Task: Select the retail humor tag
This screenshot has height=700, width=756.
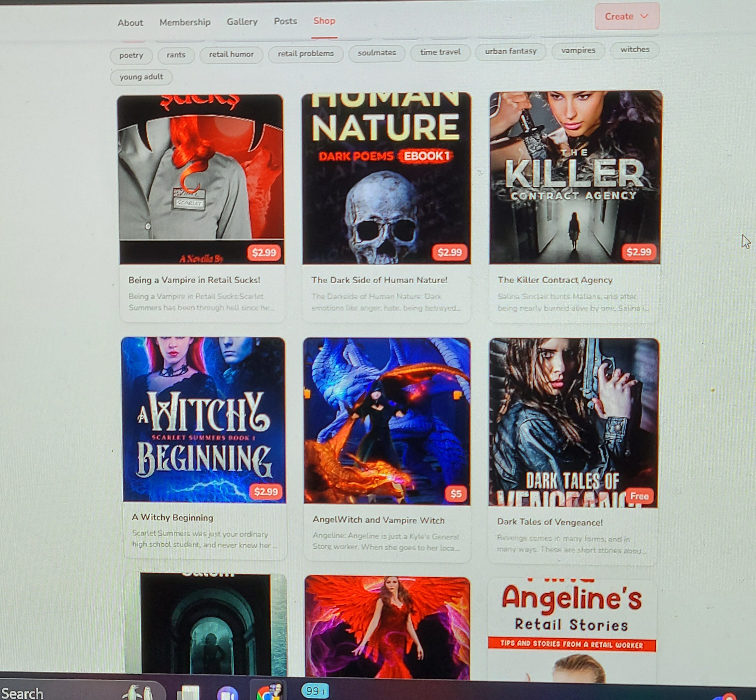Action: pos(231,54)
